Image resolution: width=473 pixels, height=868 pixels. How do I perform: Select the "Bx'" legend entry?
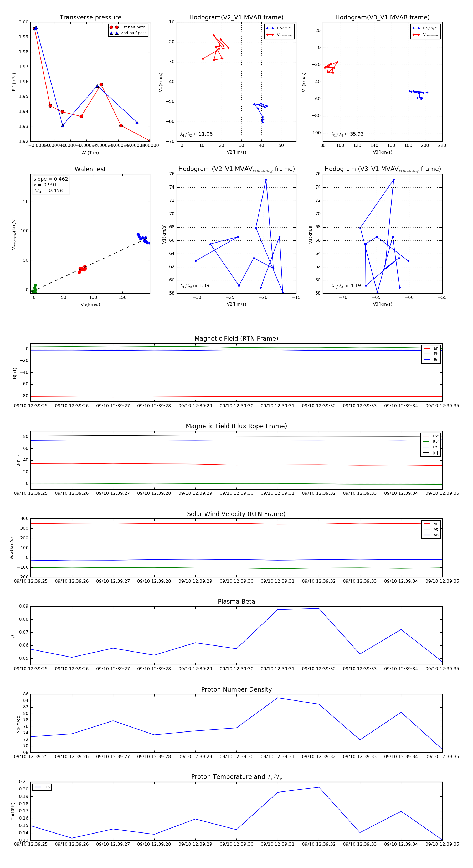click(x=431, y=436)
